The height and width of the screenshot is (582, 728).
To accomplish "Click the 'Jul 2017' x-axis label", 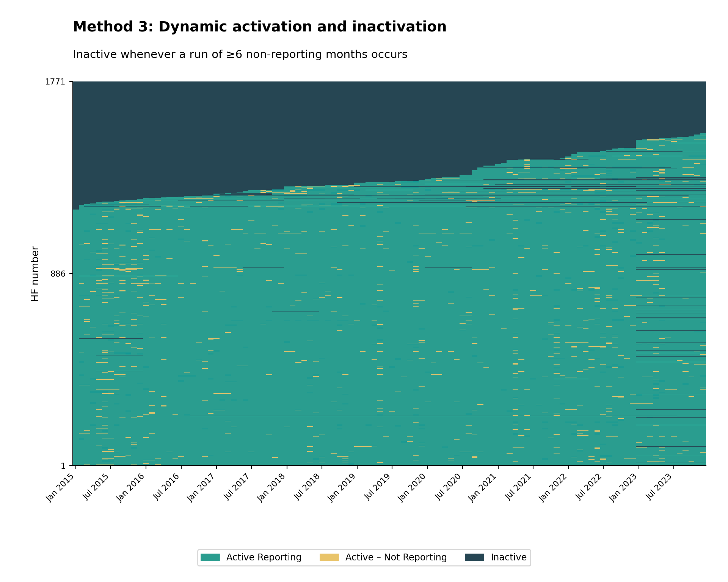I will [x=238, y=487].
